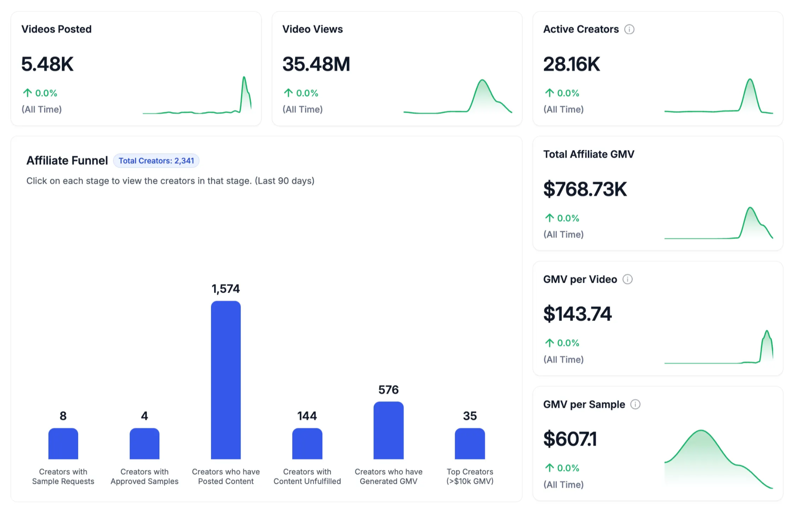
Task: Select the Top Creators (>$10k GMV) bar
Action: tap(469, 444)
